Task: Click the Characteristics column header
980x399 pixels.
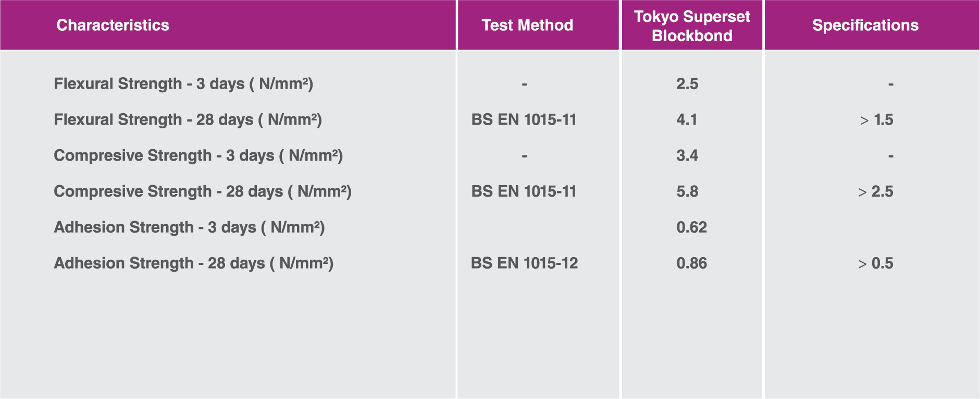Action: 113,25
